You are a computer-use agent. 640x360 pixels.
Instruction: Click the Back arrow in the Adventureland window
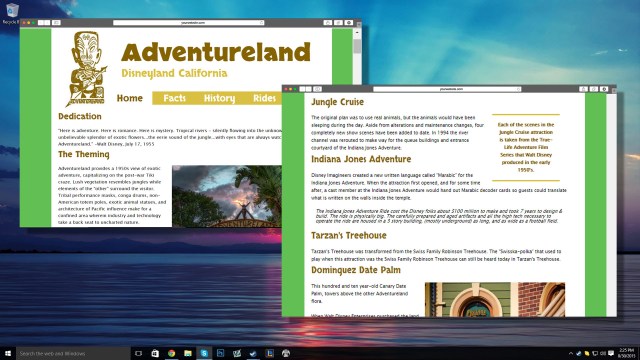pos(40,23)
